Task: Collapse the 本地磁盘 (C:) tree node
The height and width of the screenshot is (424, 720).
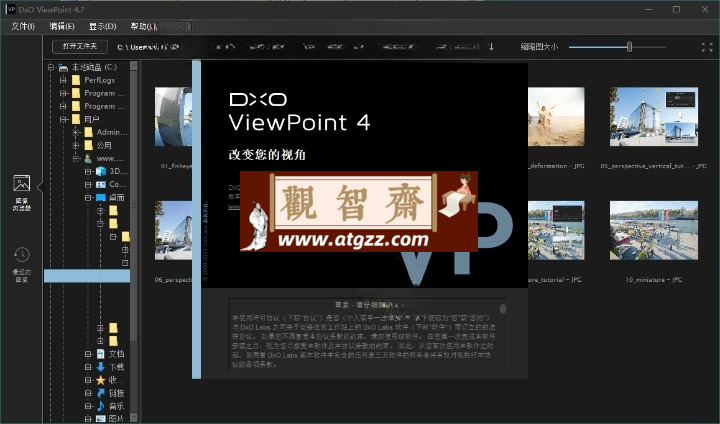Action: click(x=51, y=67)
